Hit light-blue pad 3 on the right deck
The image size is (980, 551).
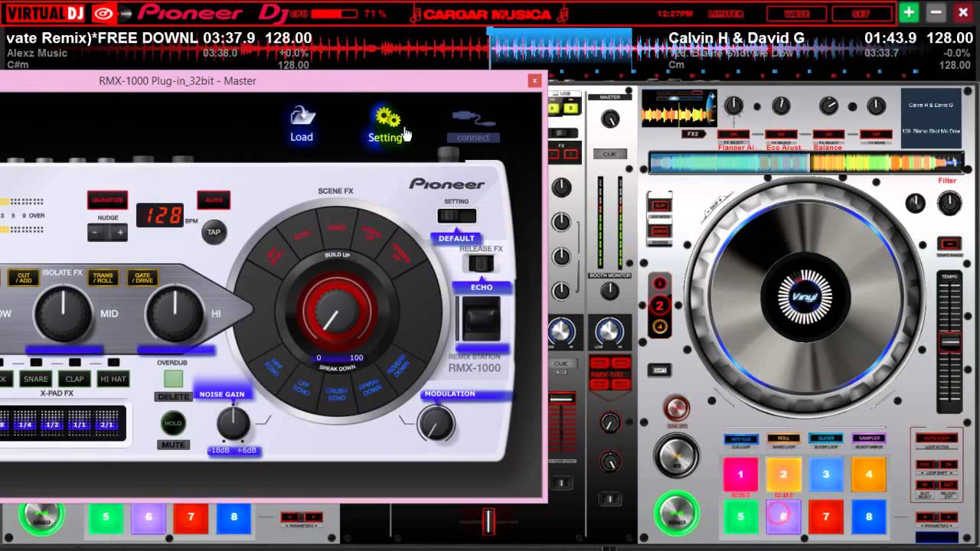tap(826, 474)
